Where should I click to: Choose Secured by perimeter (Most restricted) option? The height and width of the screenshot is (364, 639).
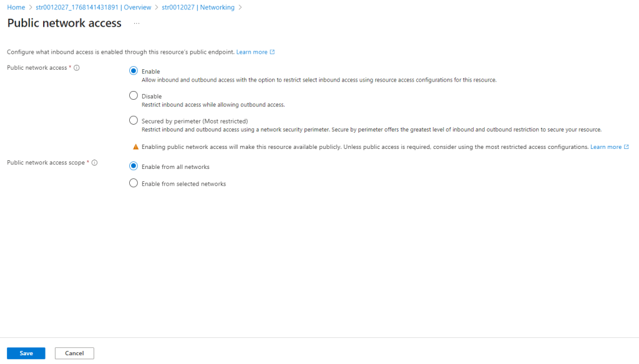pos(134,120)
